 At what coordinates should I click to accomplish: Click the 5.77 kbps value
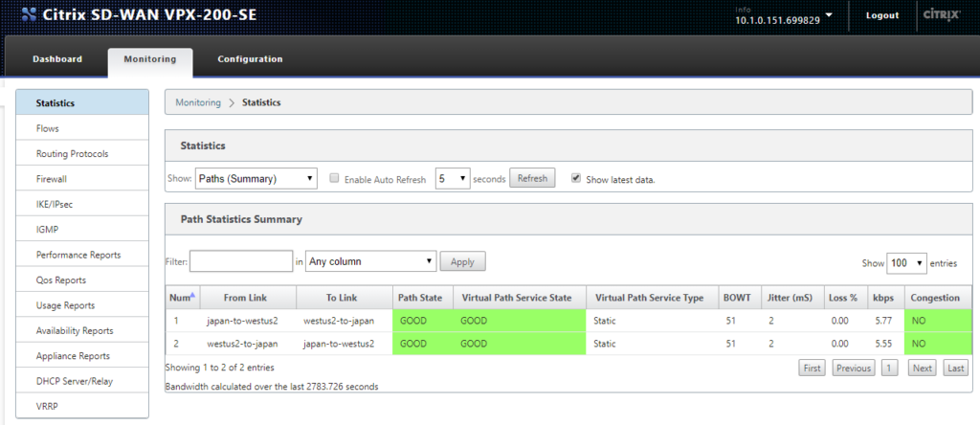click(881, 321)
